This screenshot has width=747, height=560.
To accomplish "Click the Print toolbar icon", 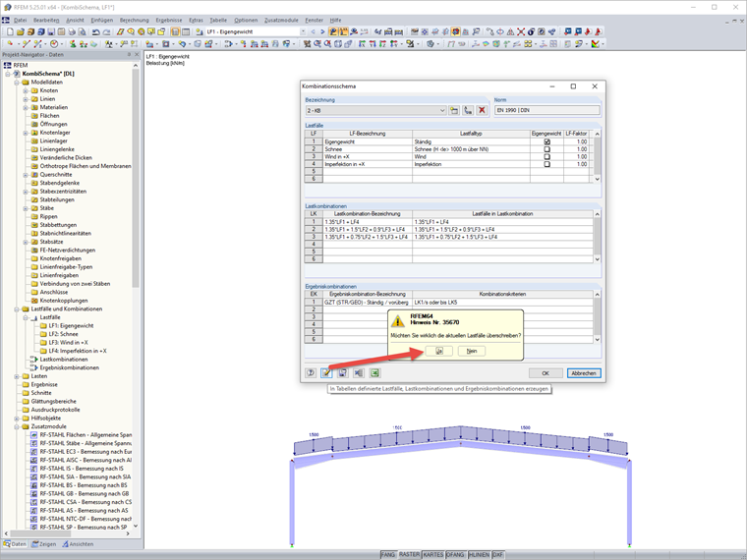I will click(x=72, y=31).
